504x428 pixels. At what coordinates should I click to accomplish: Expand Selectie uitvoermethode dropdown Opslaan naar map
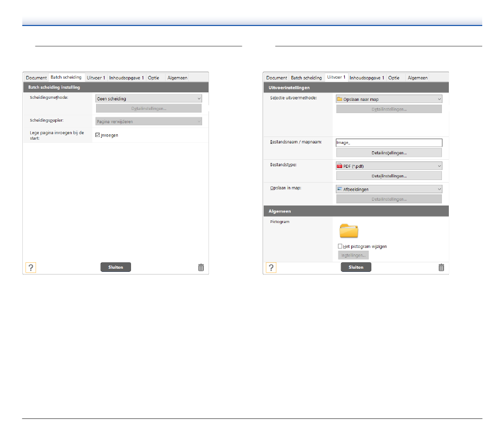tap(389, 99)
